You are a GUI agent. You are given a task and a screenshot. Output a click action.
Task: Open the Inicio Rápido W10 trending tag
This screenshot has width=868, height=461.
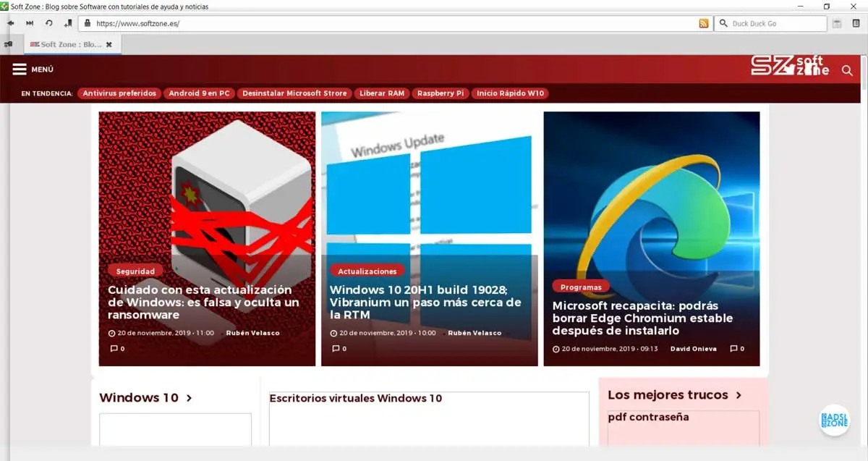tap(510, 93)
